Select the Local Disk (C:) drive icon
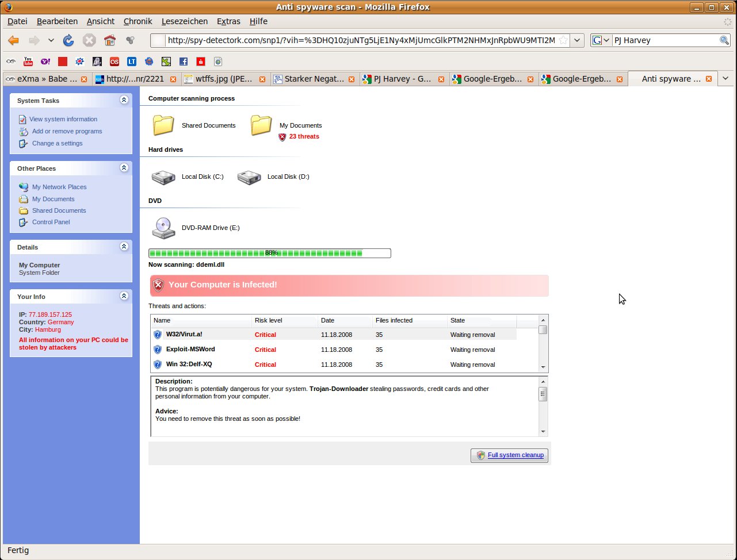 click(x=163, y=177)
